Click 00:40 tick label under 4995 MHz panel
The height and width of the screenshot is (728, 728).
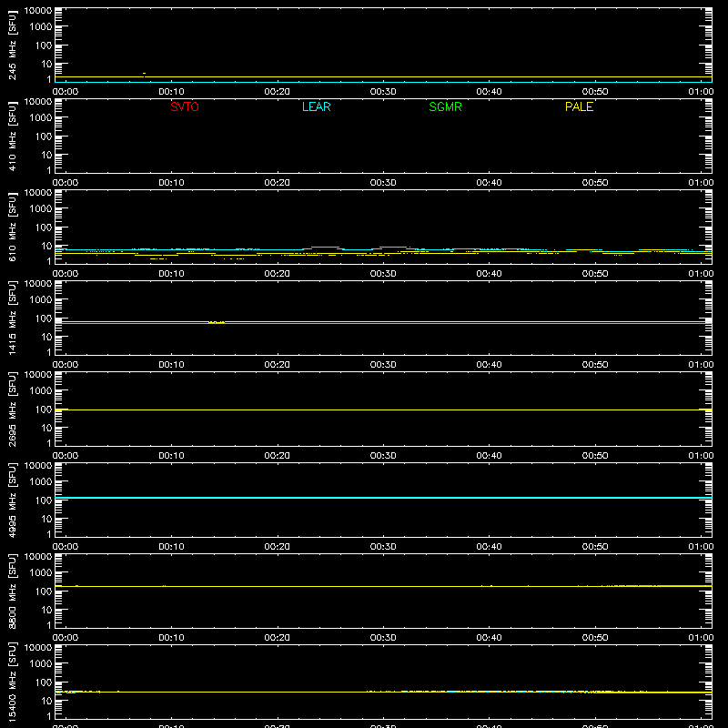489,547
